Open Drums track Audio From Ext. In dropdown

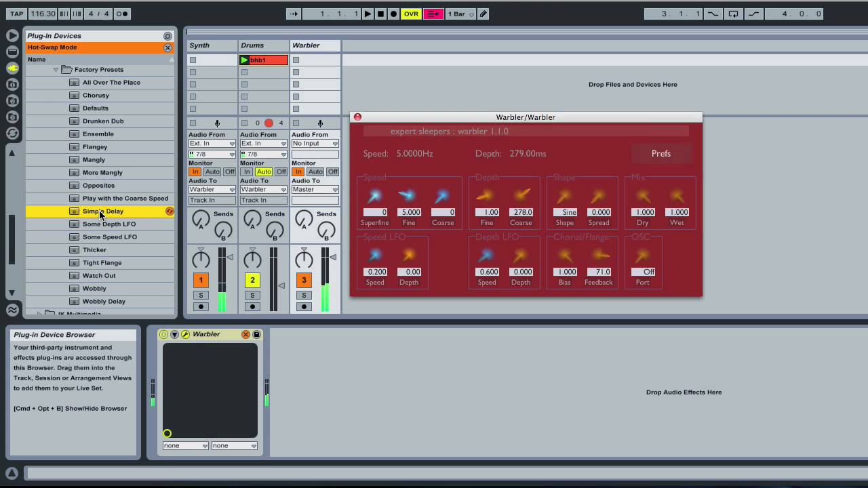click(x=263, y=144)
